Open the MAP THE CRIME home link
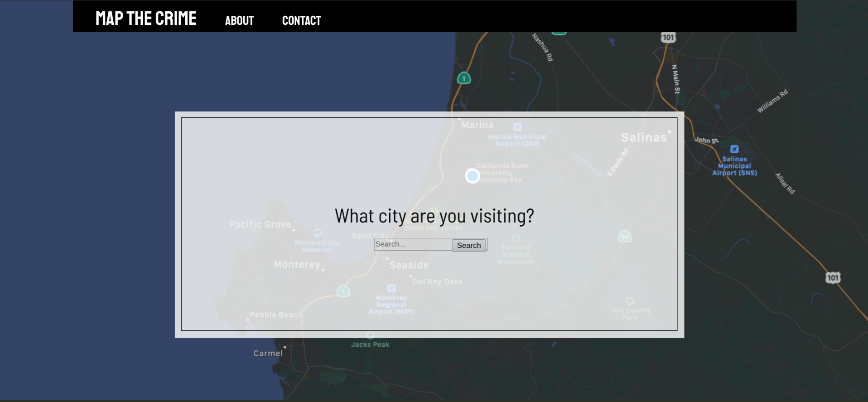Viewport: 868px width, 402px height. click(x=146, y=19)
